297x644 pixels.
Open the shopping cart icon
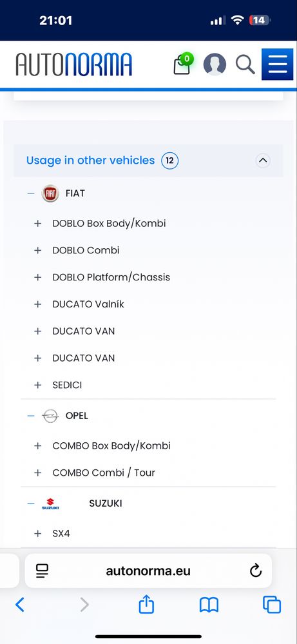click(x=182, y=64)
